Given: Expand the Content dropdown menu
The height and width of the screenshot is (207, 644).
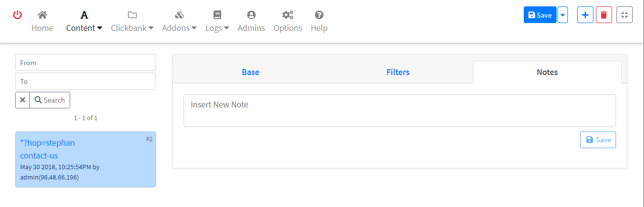Looking at the screenshot, I should pos(84,22).
